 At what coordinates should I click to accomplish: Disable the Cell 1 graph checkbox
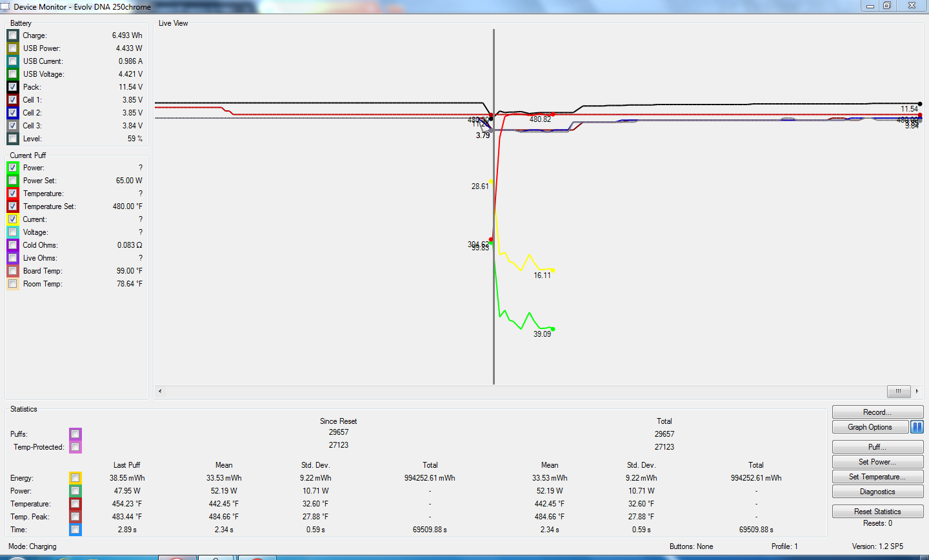pyautogui.click(x=13, y=100)
